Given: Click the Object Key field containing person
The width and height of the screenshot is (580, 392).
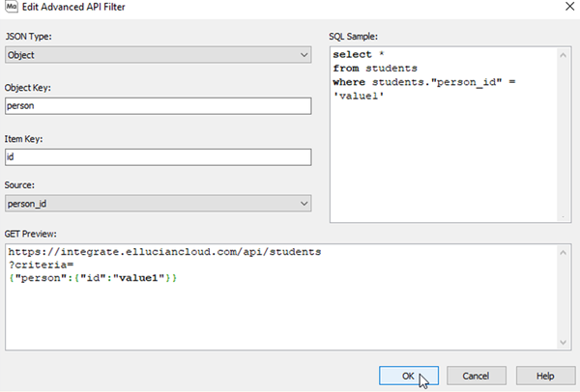Looking at the screenshot, I should pyautogui.click(x=158, y=106).
